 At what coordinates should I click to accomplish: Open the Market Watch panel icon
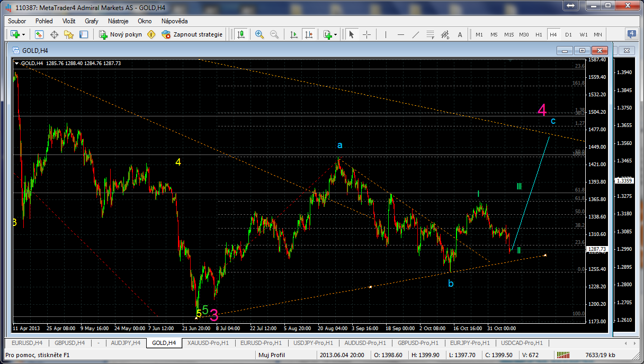click(39, 34)
